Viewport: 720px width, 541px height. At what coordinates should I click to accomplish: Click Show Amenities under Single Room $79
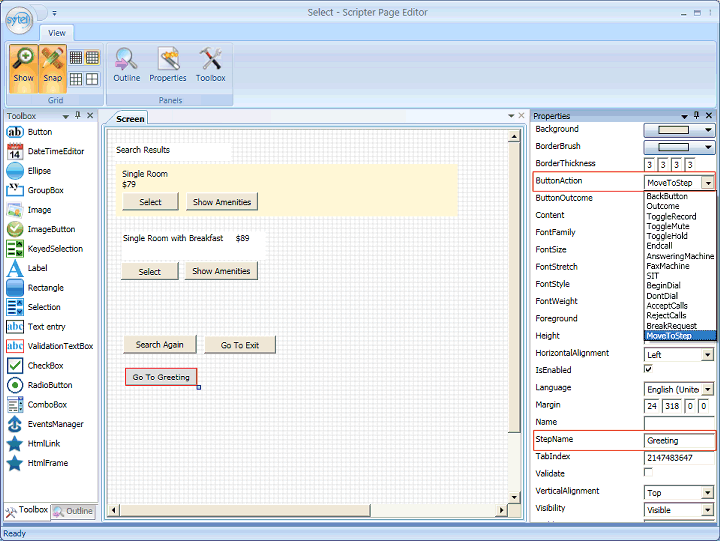click(x=222, y=202)
